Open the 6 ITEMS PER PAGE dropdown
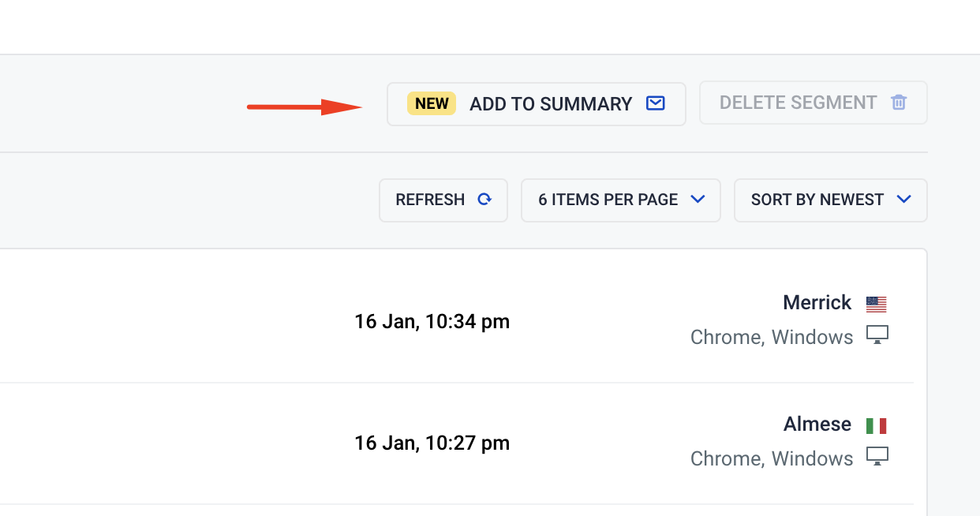This screenshot has width=980, height=516. pos(620,200)
